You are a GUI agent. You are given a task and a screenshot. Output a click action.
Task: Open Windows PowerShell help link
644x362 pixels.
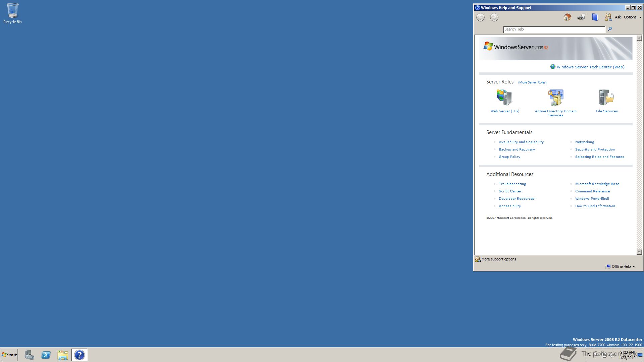pos(592,199)
